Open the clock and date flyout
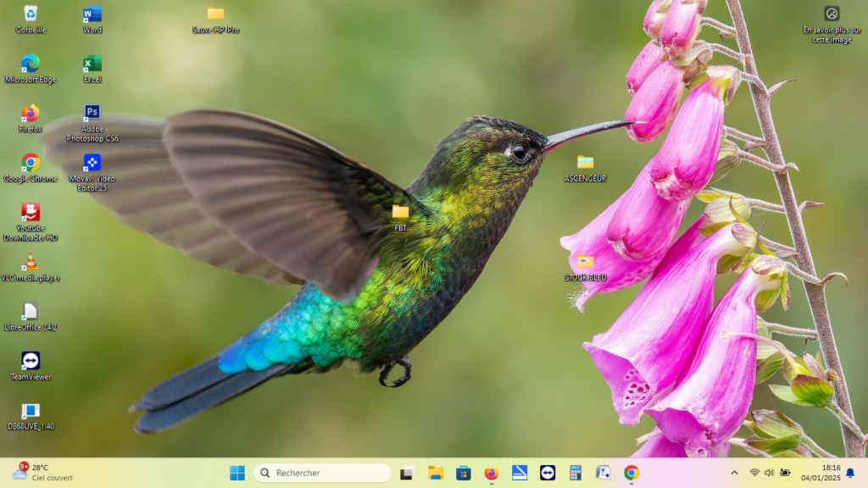 tap(820, 473)
